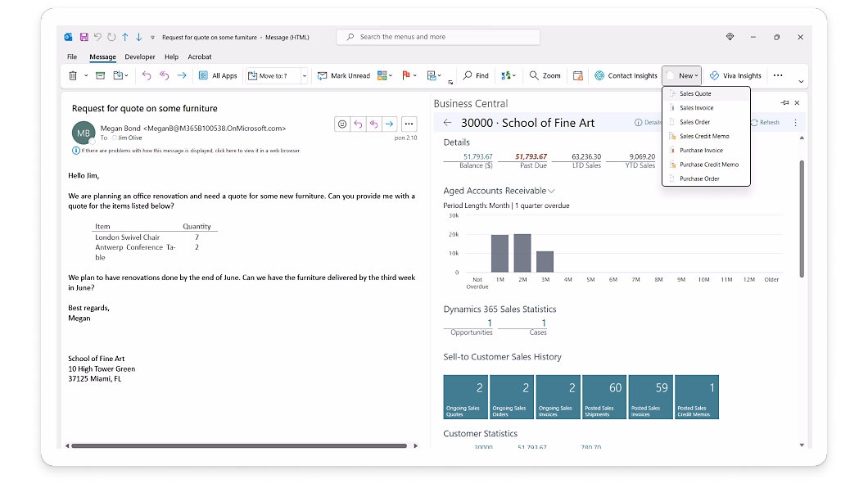Open the Quick Access Toolbar customize arrow
Viewport: 868px width, 488px height.
[x=153, y=37]
